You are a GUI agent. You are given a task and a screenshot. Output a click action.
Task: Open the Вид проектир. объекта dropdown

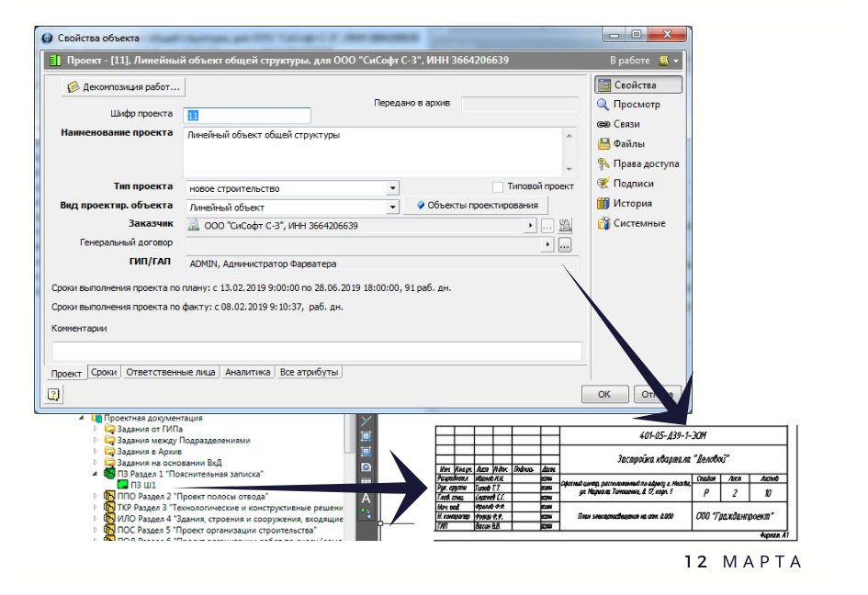click(392, 207)
